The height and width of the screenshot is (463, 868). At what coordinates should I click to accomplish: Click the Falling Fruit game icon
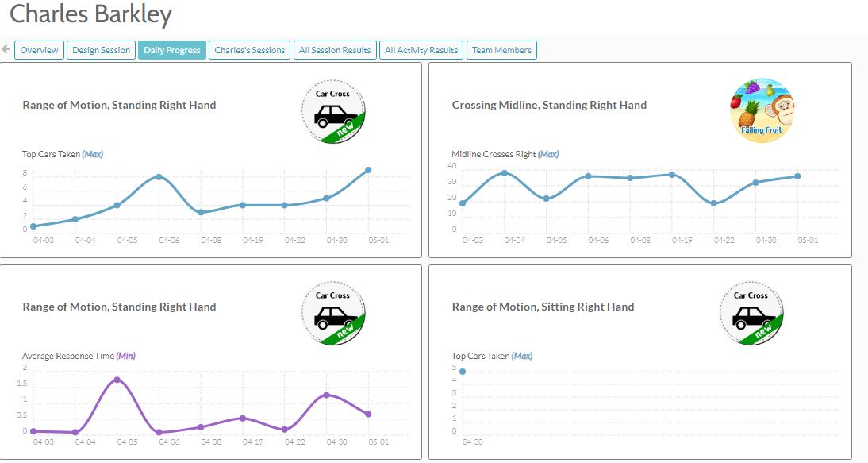pos(762,111)
